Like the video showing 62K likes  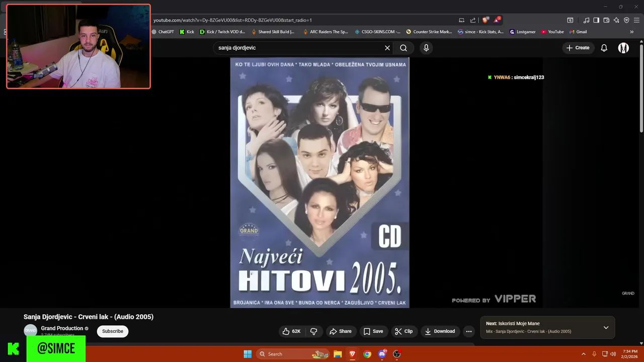[x=291, y=331]
